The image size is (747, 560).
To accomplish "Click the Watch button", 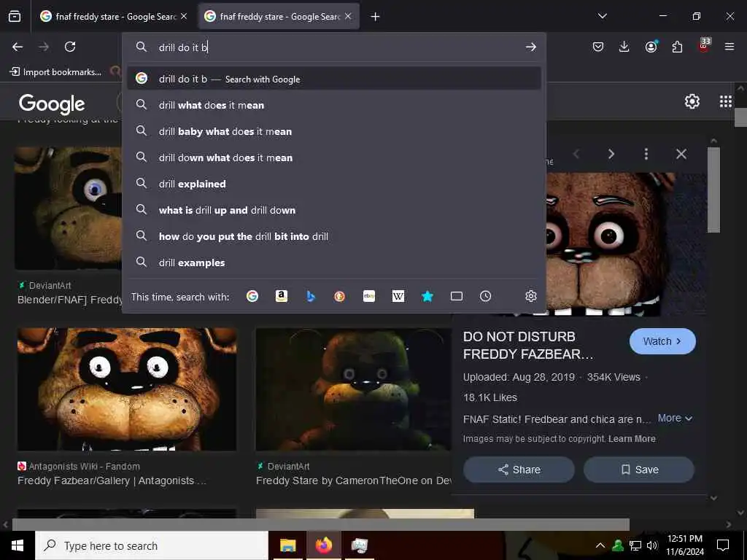I will pos(662,341).
